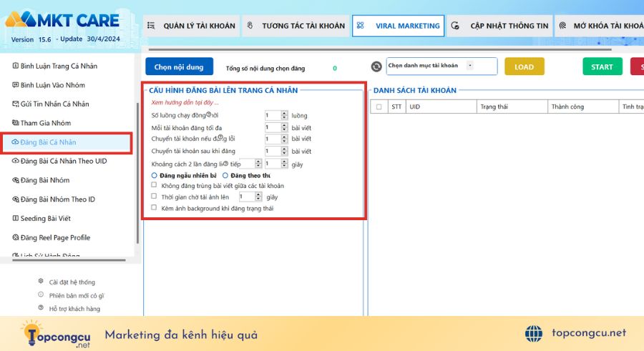Image resolution: width=644 pixels, height=351 pixels.
Task: Click the Bình Luận Trang Cá Nhân icon
Action: pyautogui.click(x=15, y=66)
